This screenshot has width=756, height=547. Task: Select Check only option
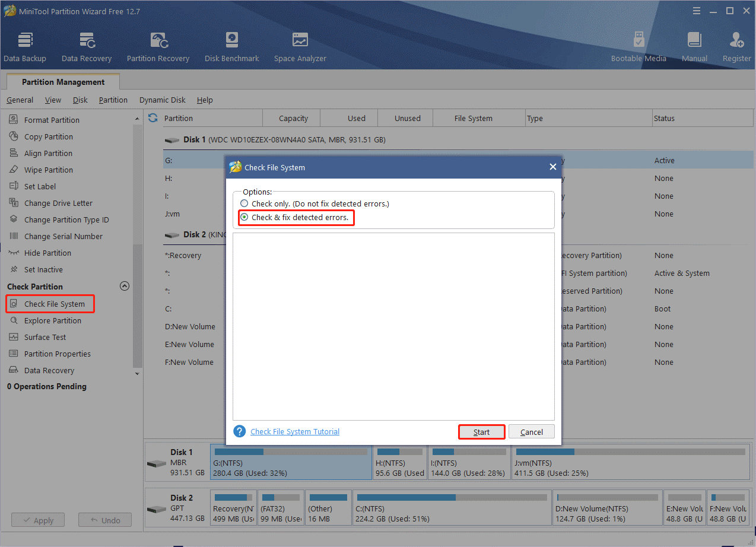click(x=315, y=203)
